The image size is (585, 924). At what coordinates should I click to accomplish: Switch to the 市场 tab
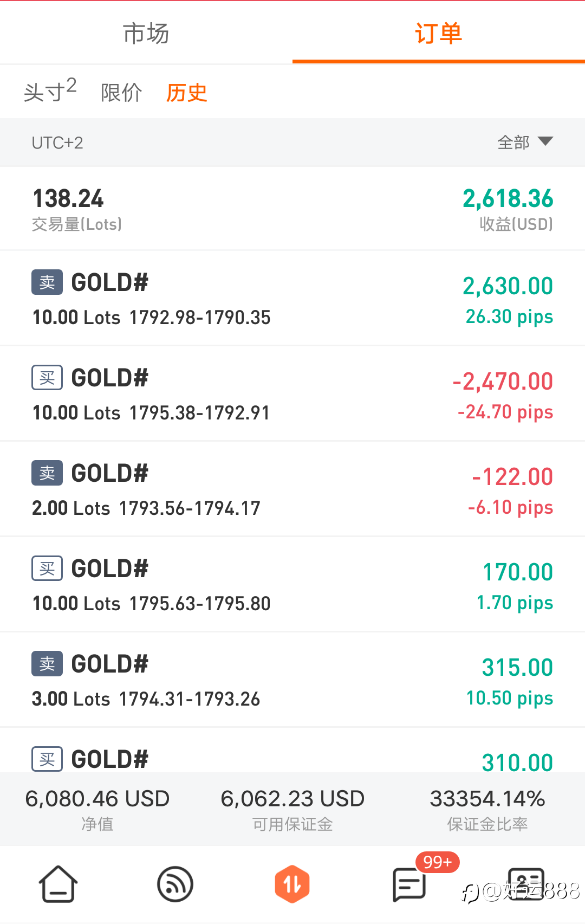(x=146, y=33)
